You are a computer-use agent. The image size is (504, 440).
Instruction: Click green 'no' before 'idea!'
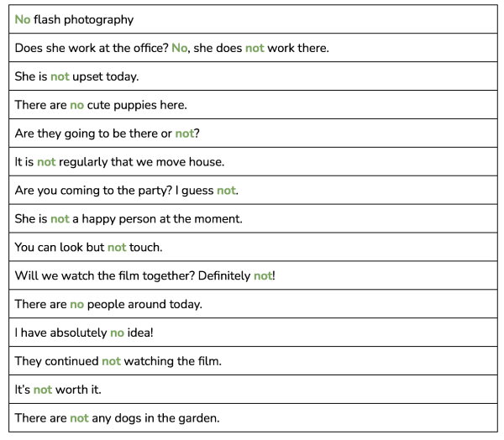pos(117,333)
